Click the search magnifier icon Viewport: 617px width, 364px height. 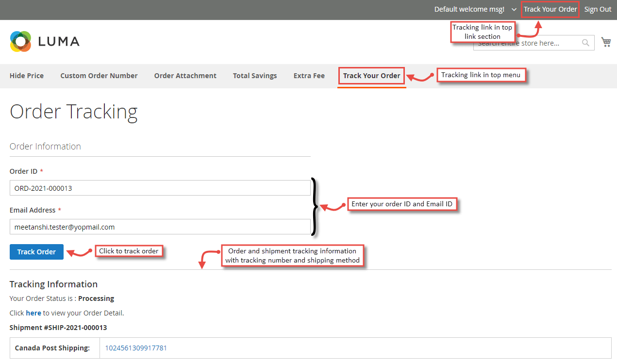tap(585, 43)
